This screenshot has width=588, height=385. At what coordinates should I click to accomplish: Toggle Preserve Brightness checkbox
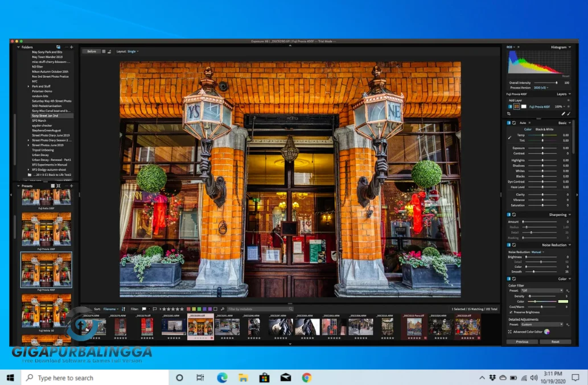(x=511, y=312)
